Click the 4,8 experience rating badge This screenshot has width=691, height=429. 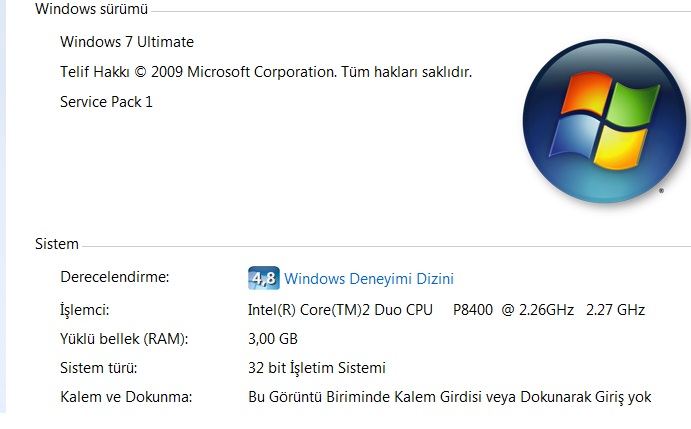pos(263,278)
